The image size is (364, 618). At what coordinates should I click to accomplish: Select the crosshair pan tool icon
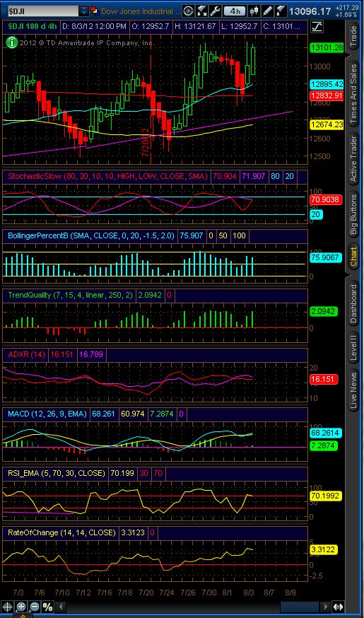pos(8,607)
